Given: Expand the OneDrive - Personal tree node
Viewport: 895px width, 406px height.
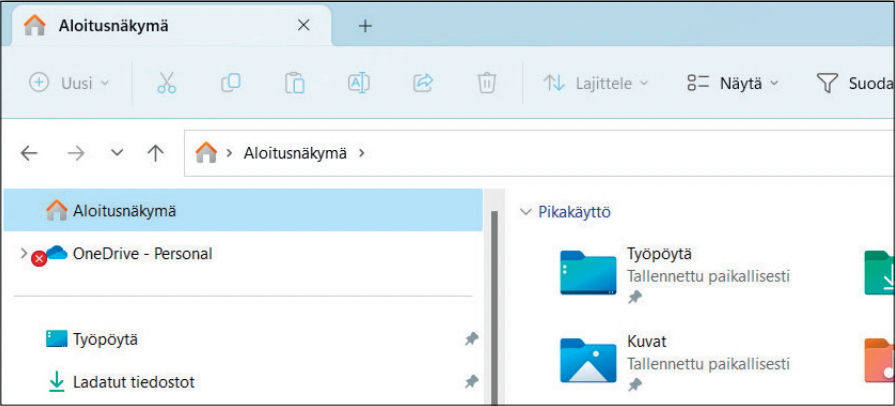Looking at the screenshot, I should pyautogui.click(x=24, y=254).
